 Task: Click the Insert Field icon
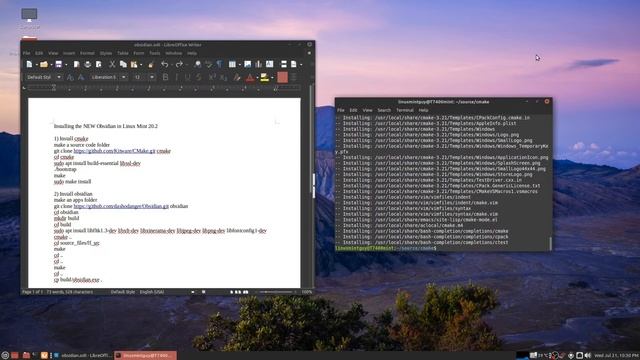point(293,64)
